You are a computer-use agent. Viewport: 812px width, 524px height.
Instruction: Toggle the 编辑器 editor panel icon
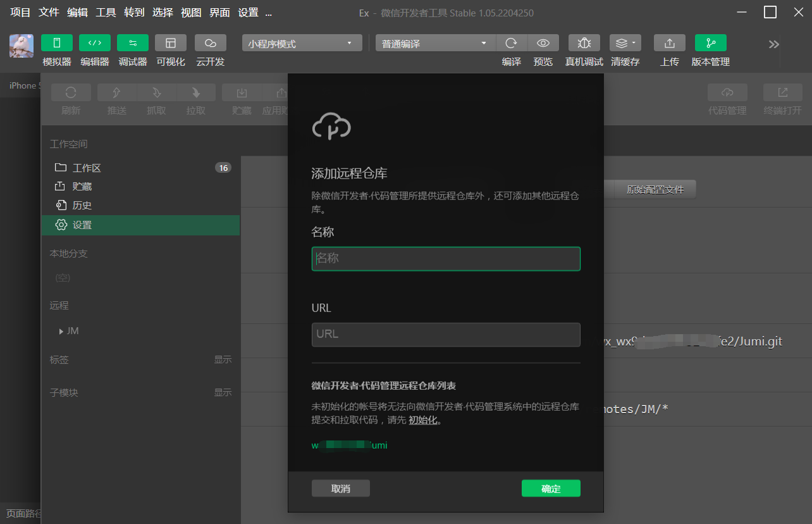95,43
